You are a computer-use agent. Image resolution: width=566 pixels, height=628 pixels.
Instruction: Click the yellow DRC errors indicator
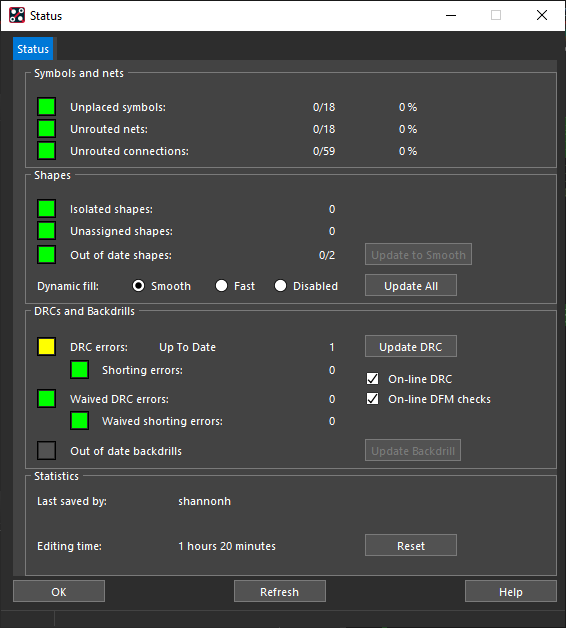point(46,346)
